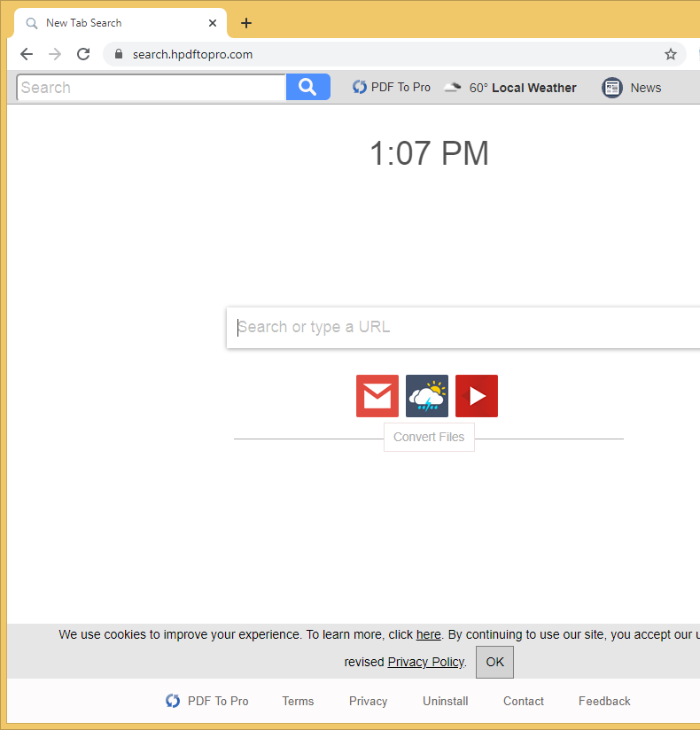The image size is (700, 730).
Task: Click the Search or type a URL box
Action: (463, 327)
